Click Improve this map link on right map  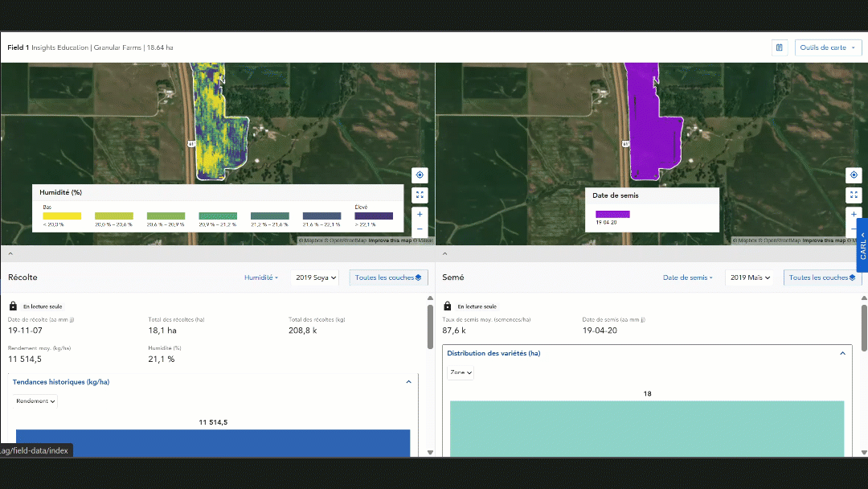824,240
